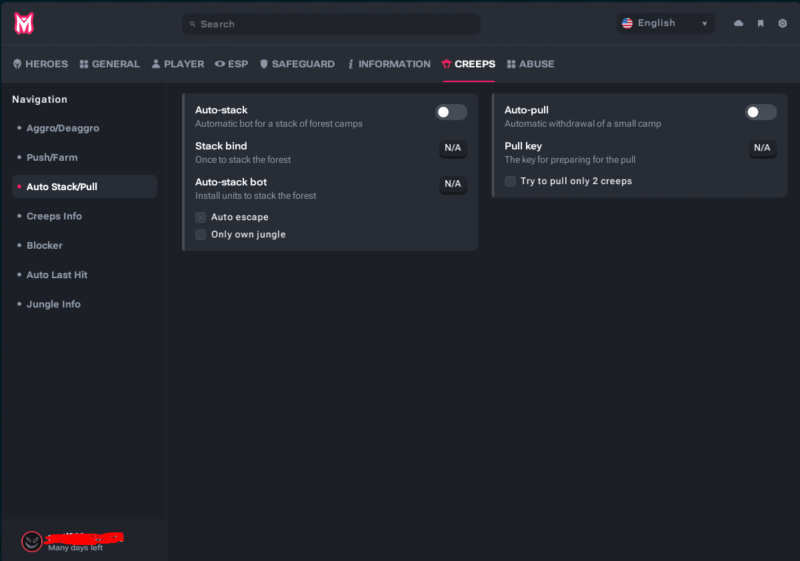Screen dimensions: 800x561
Task: Click Install units to stack the forest
Action: [x=256, y=196]
